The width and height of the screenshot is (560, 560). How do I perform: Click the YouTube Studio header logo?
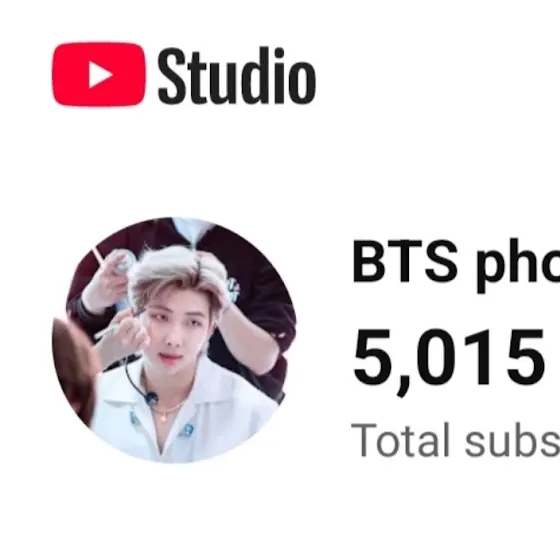[x=184, y=74]
